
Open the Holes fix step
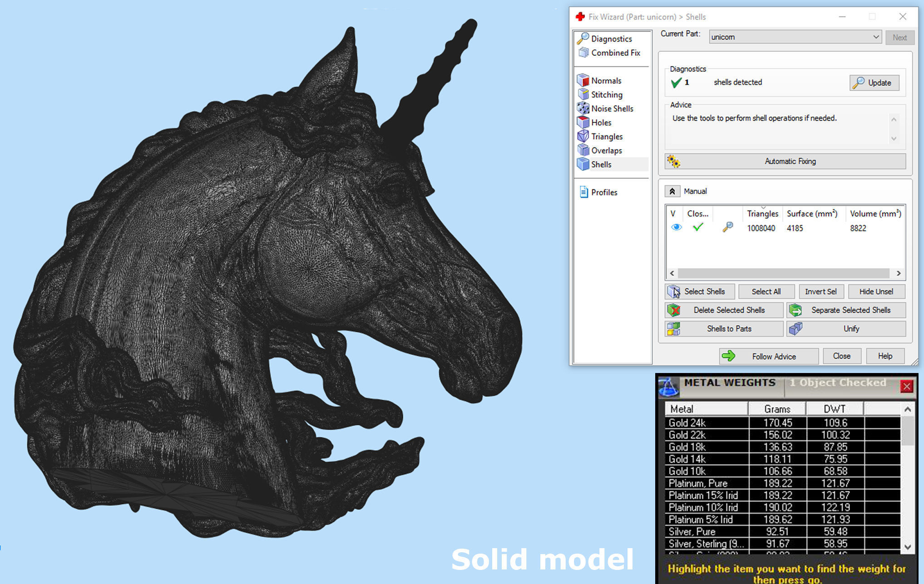click(x=601, y=123)
